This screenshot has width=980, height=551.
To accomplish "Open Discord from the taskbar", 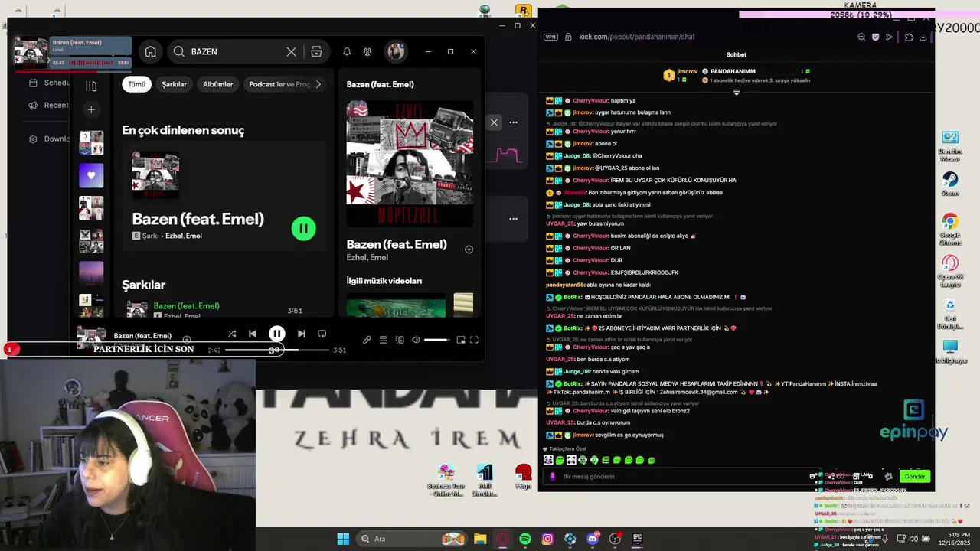I will pyautogui.click(x=592, y=539).
